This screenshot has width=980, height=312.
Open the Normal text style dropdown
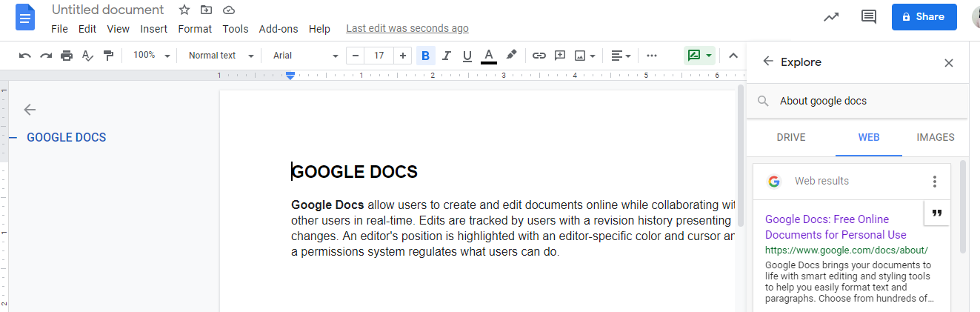pos(221,56)
